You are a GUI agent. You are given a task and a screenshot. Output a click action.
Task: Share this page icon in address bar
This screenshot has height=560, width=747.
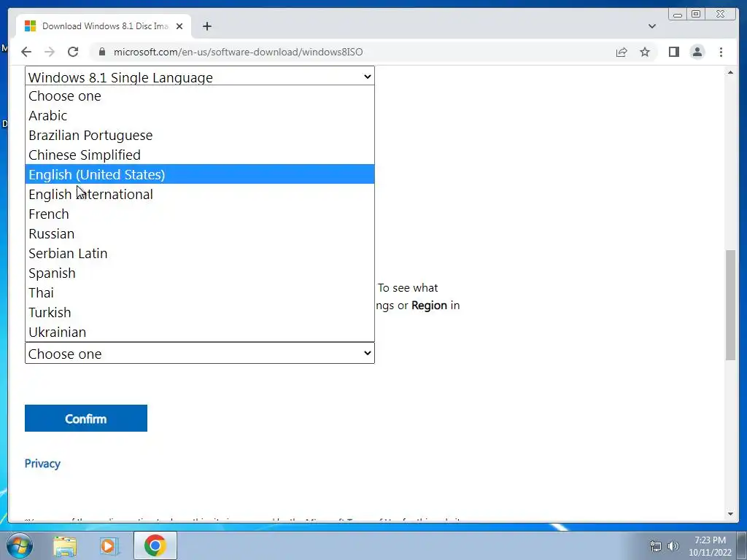pos(622,52)
